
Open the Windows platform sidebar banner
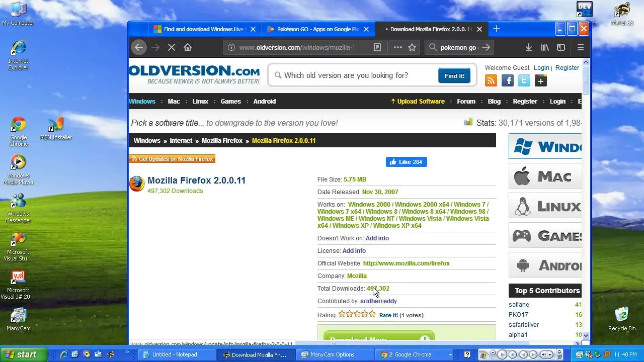[545, 146]
